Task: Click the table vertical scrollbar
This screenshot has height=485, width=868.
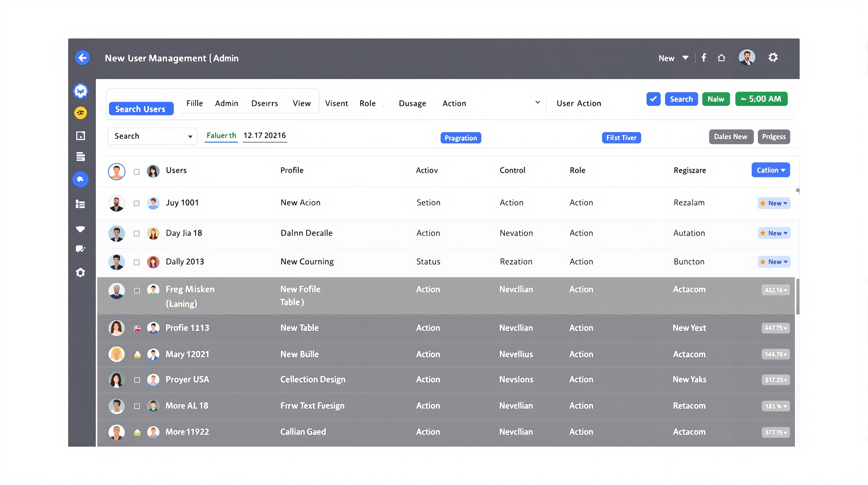Action: coord(797,297)
